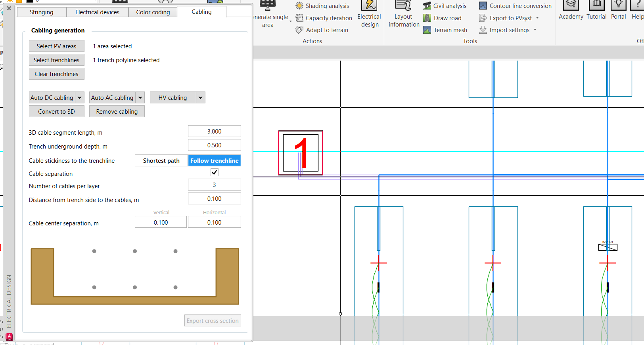644x345 pixels.
Task: Expand the Auto AC cabling dropdown arrow
Action: tap(140, 98)
